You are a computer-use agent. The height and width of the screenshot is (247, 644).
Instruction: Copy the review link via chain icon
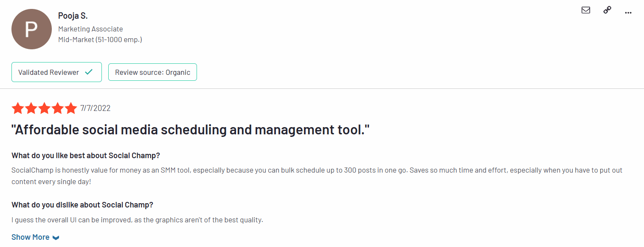[x=607, y=10]
